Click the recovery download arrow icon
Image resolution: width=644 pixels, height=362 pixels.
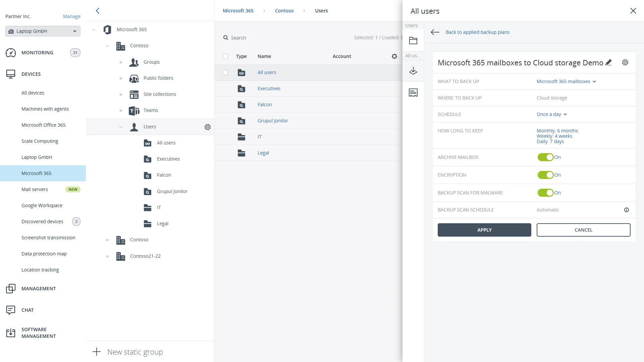pos(413,71)
